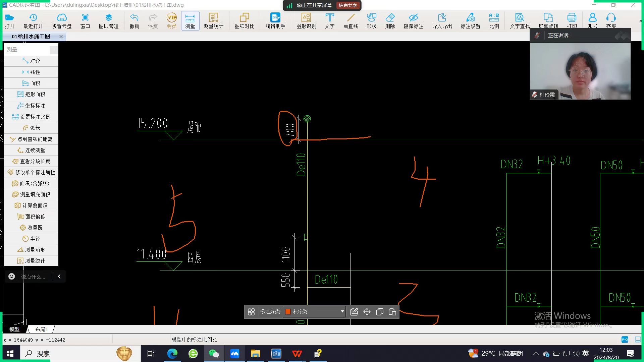644x362 pixels.
Task: Open the 图形识别 shape recognition tool
Action: tap(306, 20)
